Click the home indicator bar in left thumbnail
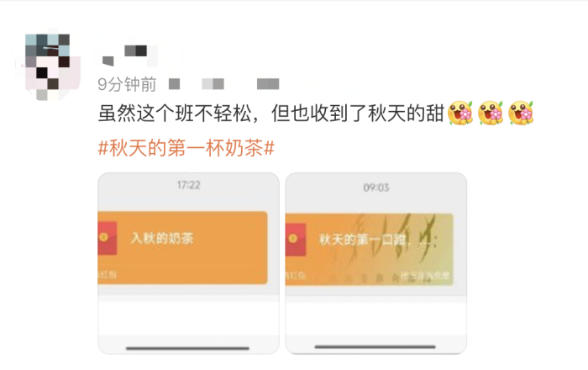Screen dimensions: 588x370 pyautogui.click(x=187, y=348)
